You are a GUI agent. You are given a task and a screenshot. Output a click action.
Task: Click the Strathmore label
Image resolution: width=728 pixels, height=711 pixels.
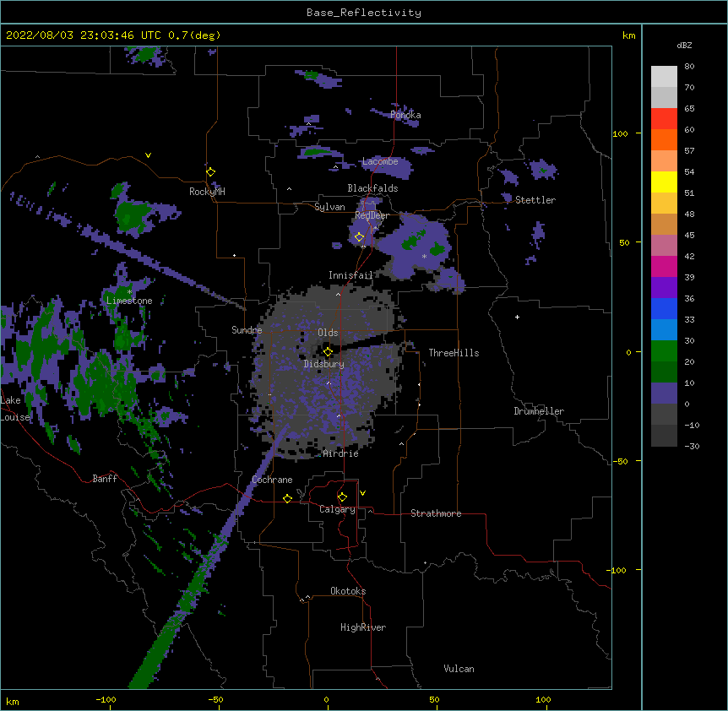[436, 513]
